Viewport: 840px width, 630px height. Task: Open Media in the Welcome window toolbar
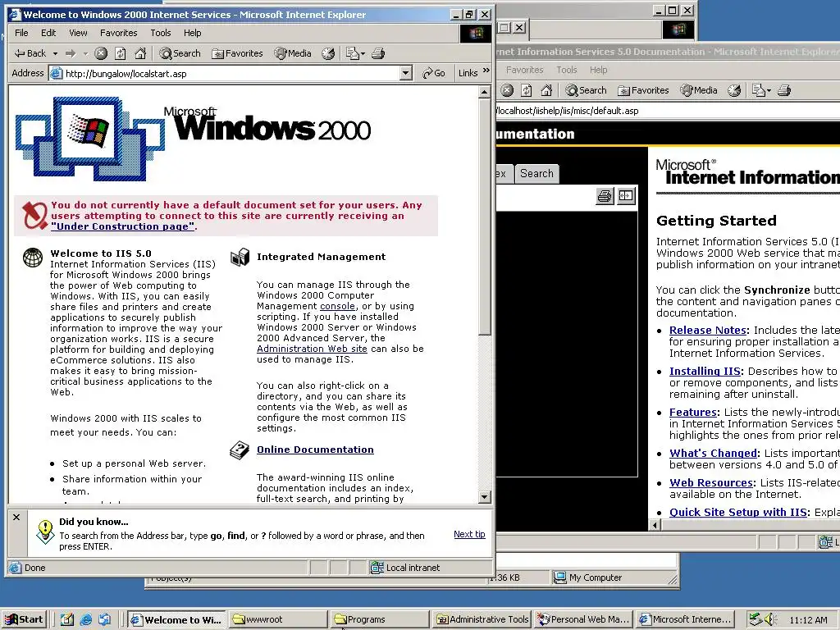[x=293, y=53]
